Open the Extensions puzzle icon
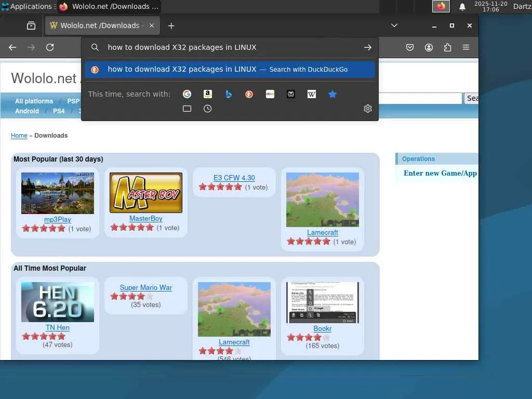Image resolution: width=532 pixels, height=399 pixels. coord(447,47)
